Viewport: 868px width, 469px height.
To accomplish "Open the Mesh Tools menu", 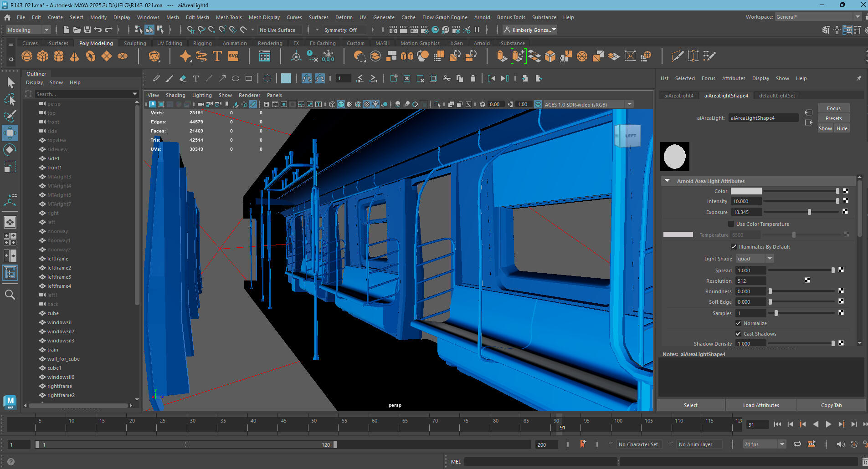I will click(229, 17).
